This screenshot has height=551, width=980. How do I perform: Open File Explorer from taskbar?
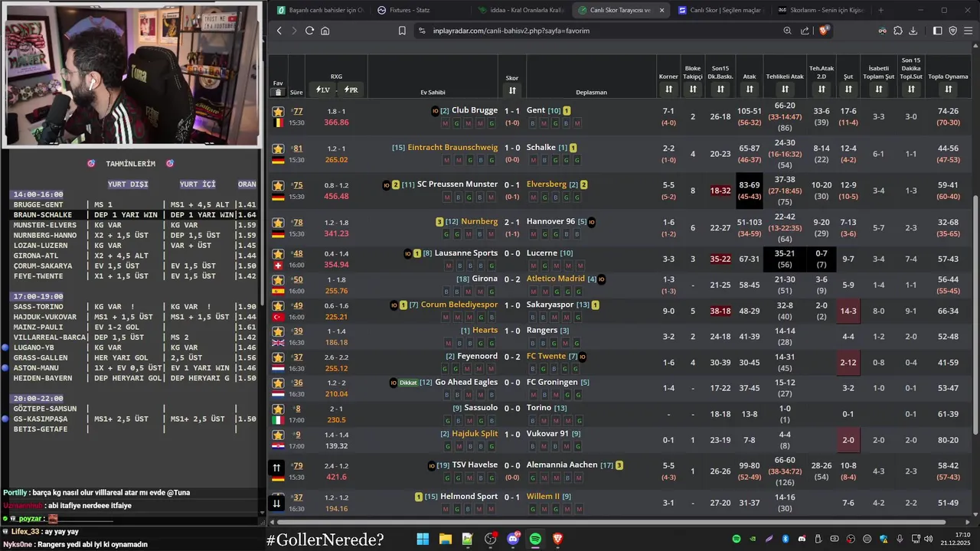[x=446, y=540]
